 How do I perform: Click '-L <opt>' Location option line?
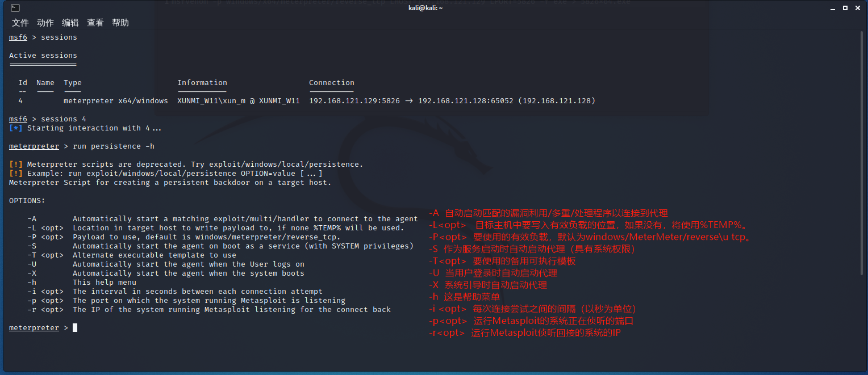(x=216, y=228)
